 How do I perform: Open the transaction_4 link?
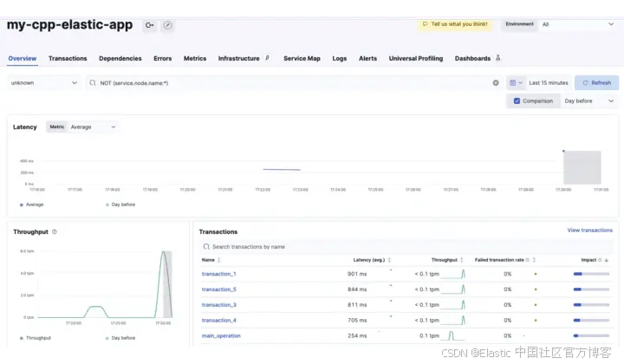pos(219,320)
